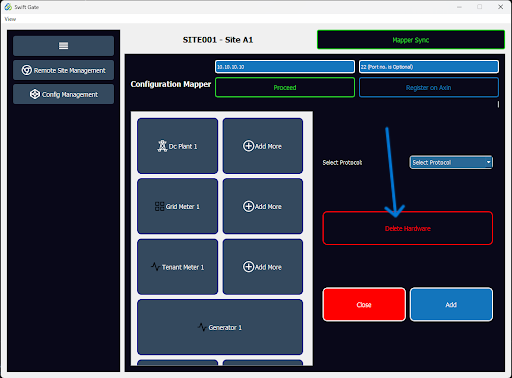Click Register on Axin button
This screenshot has width=512, height=378.
[429, 87]
